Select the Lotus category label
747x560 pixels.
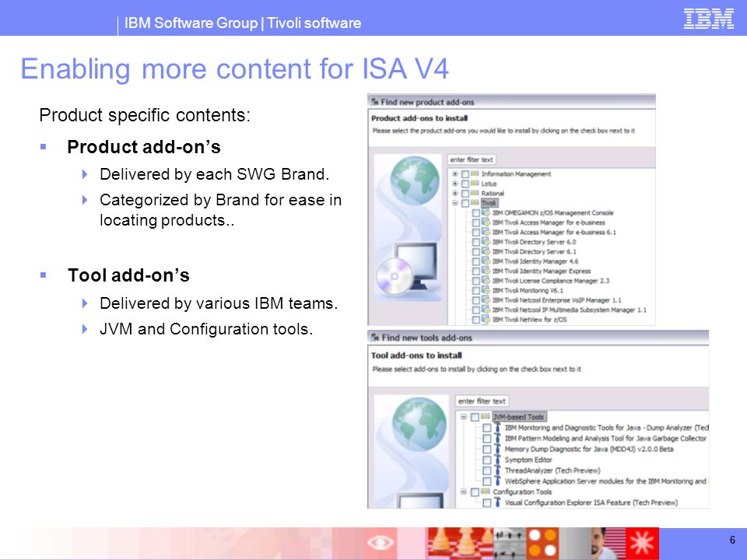pyautogui.click(x=489, y=184)
